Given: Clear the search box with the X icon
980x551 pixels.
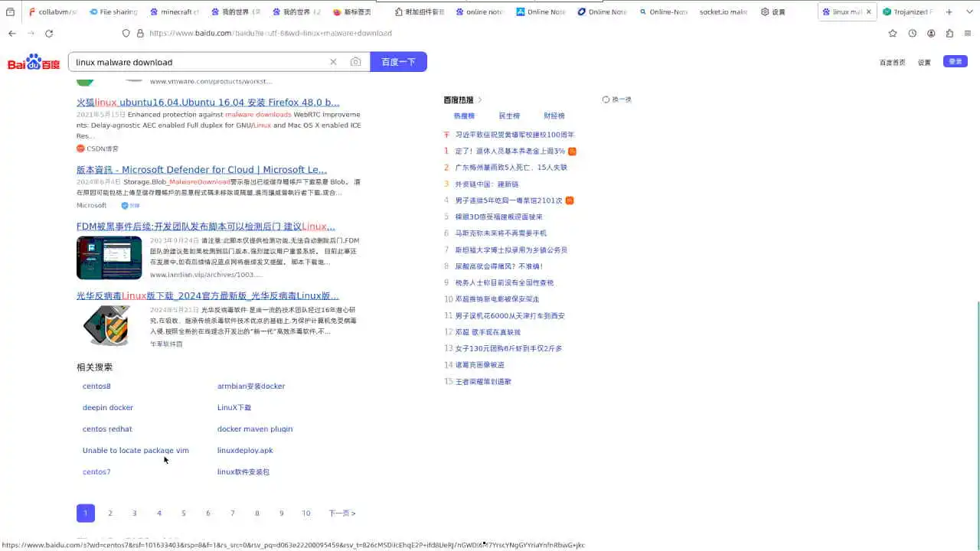Looking at the screenshot, I should (x=333, y=62).
